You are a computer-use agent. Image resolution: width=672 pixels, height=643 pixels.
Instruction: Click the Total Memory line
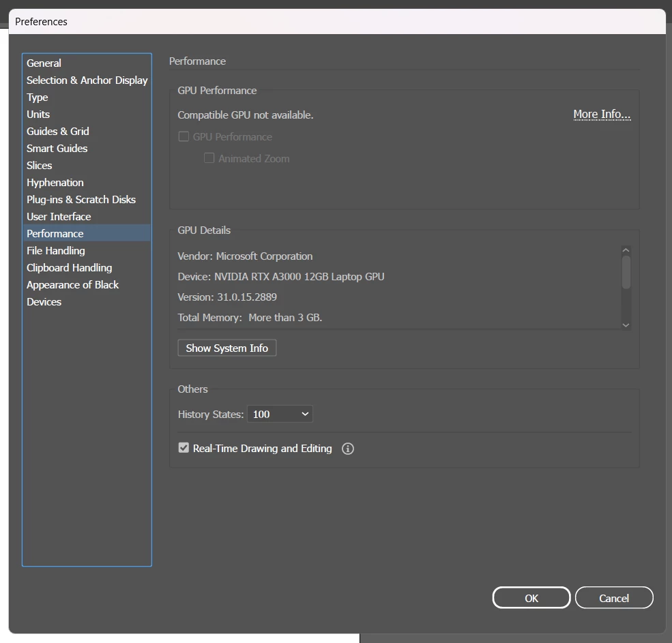pos(250,318)
